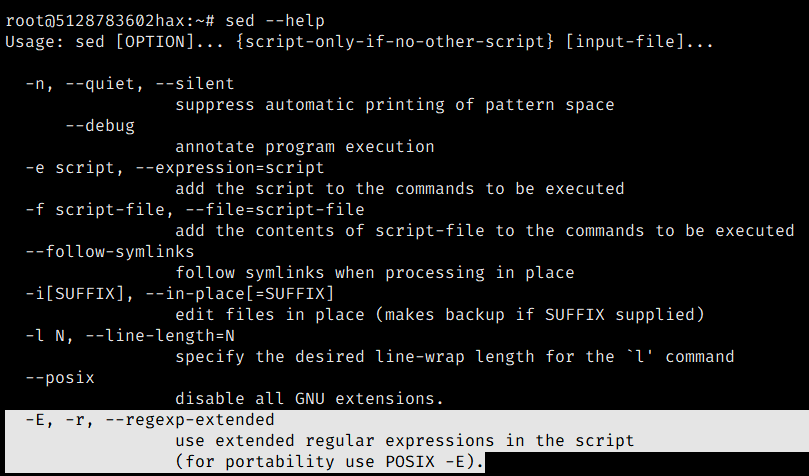Click the '--debug' option
This screenshot has height=476, width=809.
[x=100, y=126]
